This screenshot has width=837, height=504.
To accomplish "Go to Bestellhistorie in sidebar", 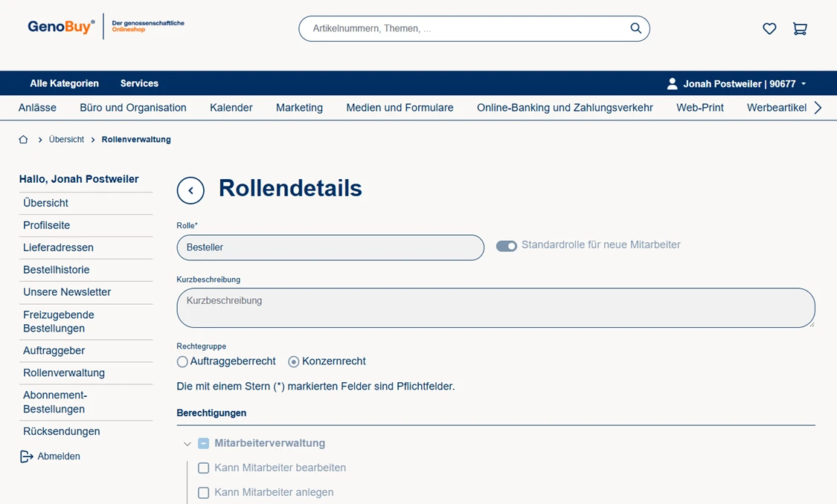I will tap(57, 270).
